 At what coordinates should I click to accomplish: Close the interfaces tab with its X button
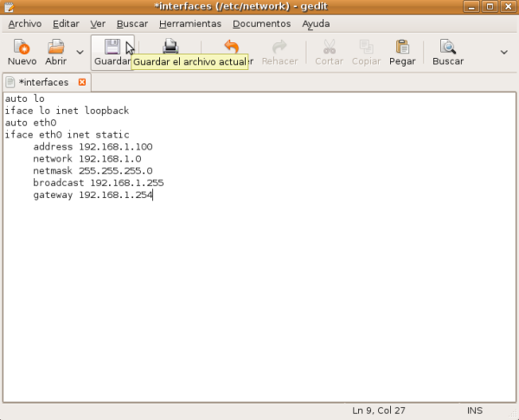(82, 82)
